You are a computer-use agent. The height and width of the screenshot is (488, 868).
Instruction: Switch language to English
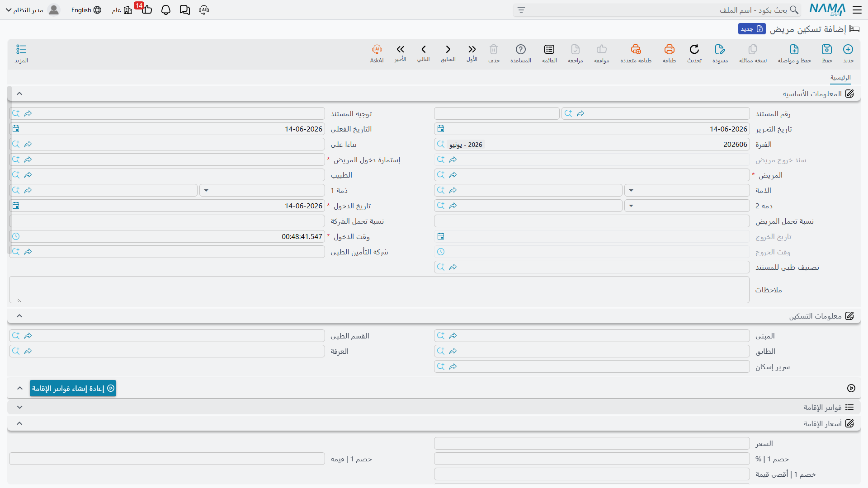pyautogui.click(x=86, y=10)
